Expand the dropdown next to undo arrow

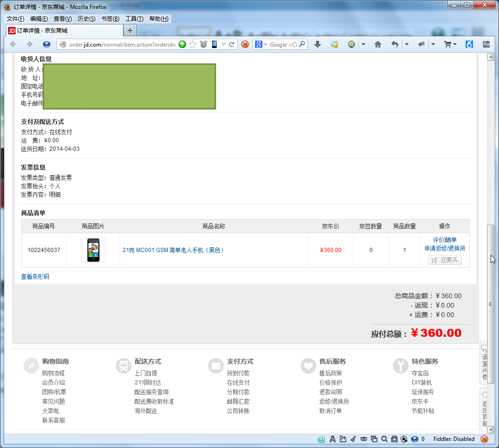(x=407, y=45)
